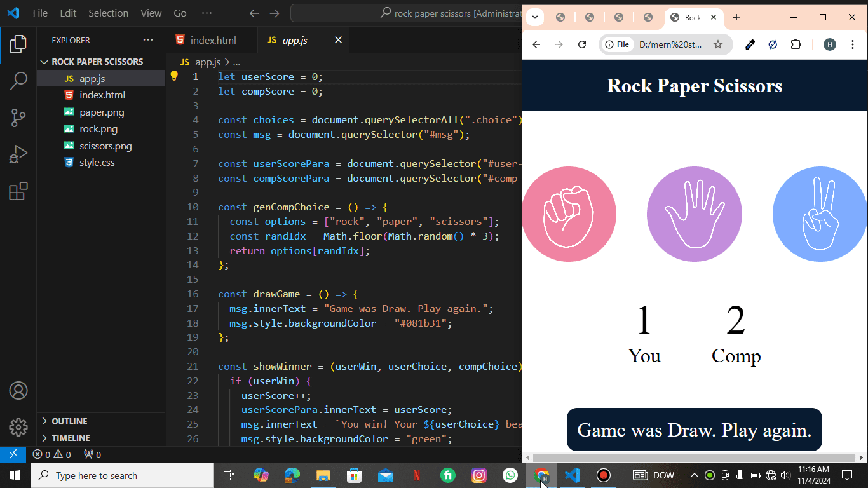
Task: Open the Source Control view
Action: point(18,118)
